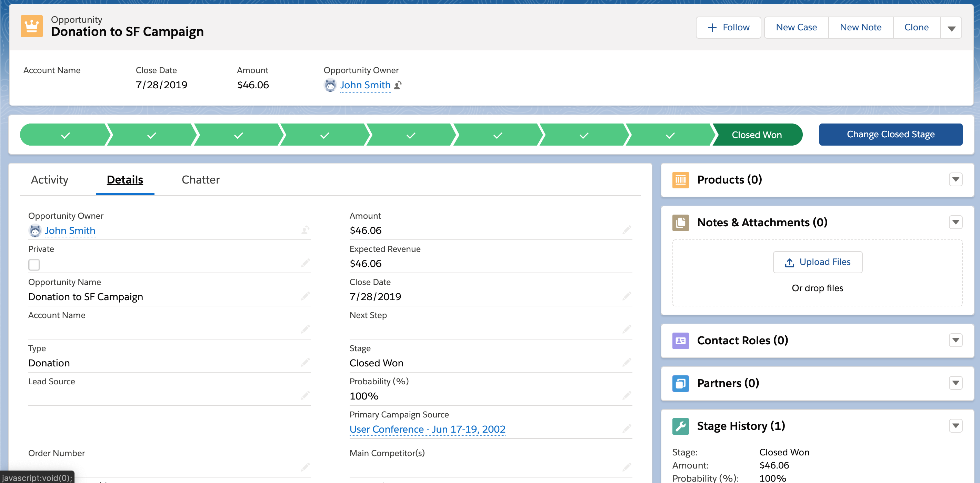Click the Notes & Attachments icon
980x483 pixels.
tap(680, 222)
